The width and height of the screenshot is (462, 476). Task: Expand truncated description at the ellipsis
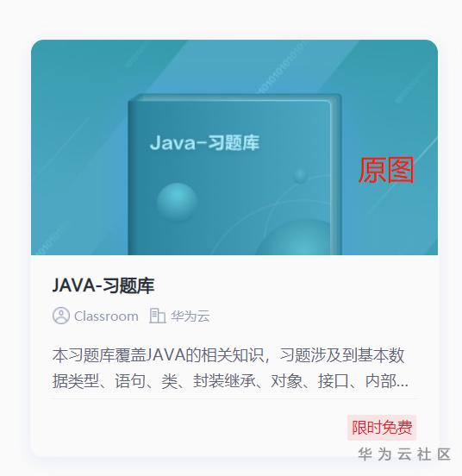403,383
